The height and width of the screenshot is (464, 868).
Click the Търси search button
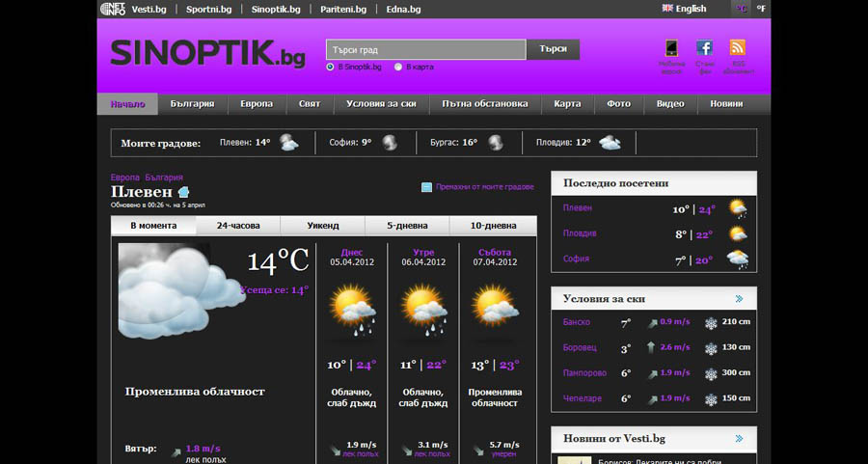click(x=553, y=49)
